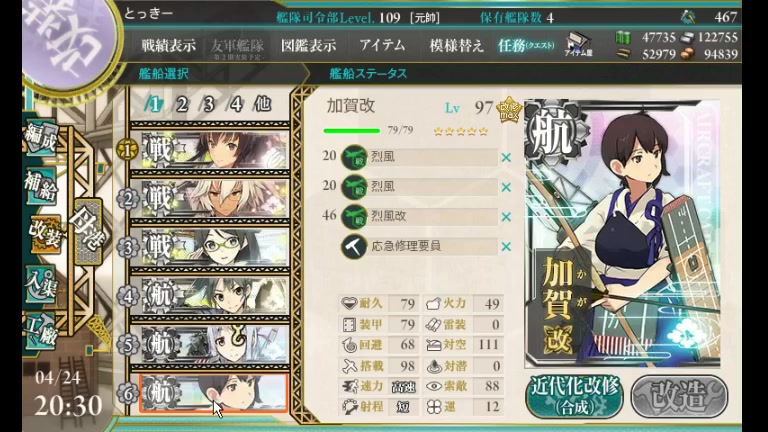Open the アイテム屋 item shop icon
Image resolution: width=768 pixels, height=432 pixels.
(x=578, y=44)
